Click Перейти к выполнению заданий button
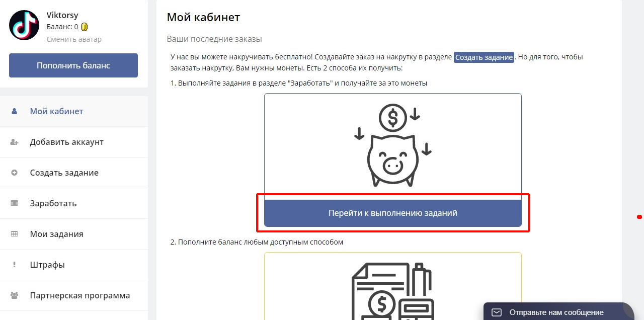This screenshot has width=644, height=320. pos(393,213)
